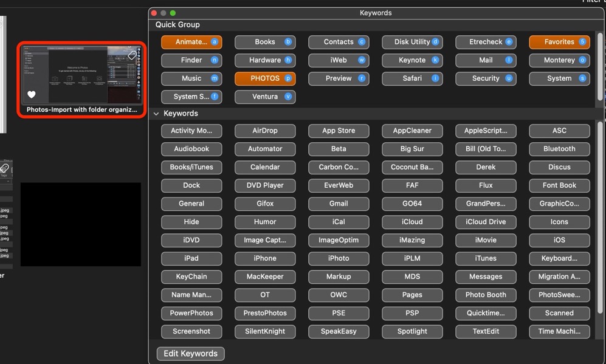Click the Tags icon in left sidebar
Screen dimensions: 606x364
[4, 170]
